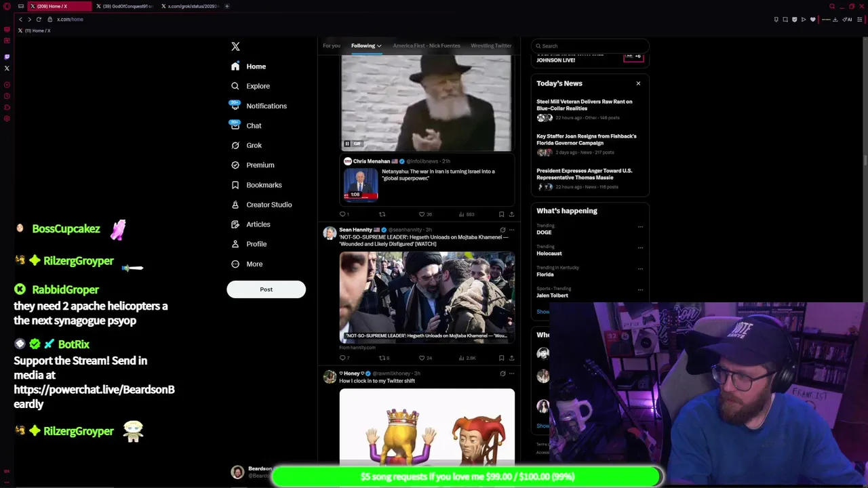Image resolution: width=868 pixels, height=488 pixels.
Task: Switch to Wrestling Twitter tab
Action: [x=491, y=45]
